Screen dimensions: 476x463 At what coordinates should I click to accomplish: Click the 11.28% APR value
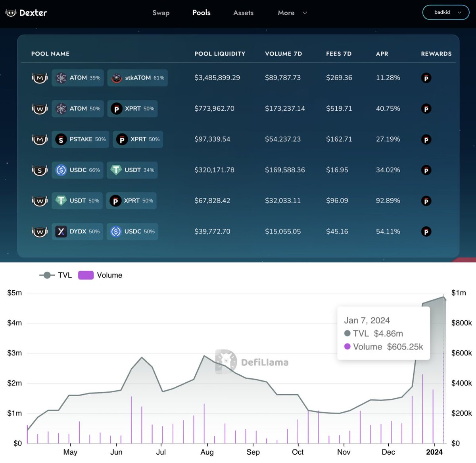coord(388,78)
